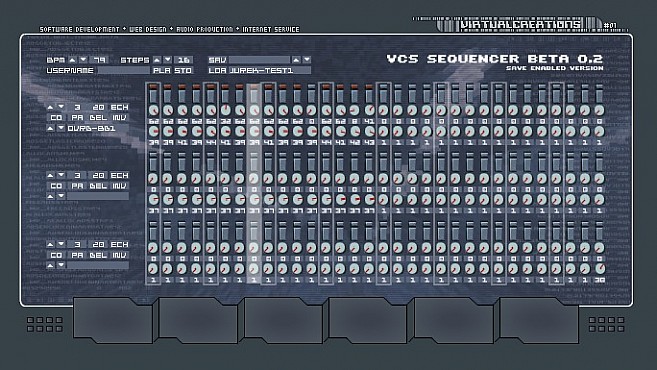Raise the STEPS count using up arrow
This screenshot has width=657, height=370.
[x=157, y=60]
